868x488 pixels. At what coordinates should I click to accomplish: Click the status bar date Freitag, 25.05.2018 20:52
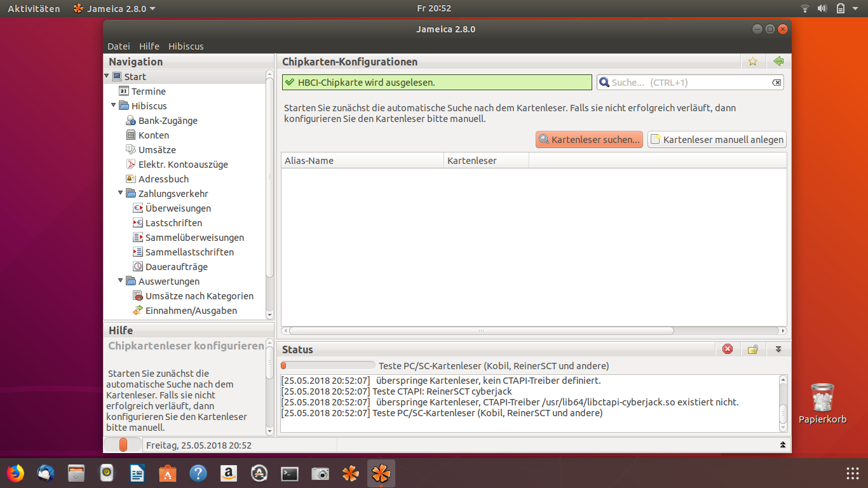coord(199,445)
